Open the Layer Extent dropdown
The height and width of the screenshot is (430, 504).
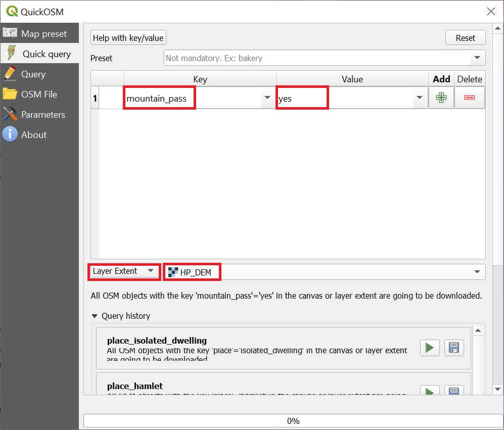124,271
